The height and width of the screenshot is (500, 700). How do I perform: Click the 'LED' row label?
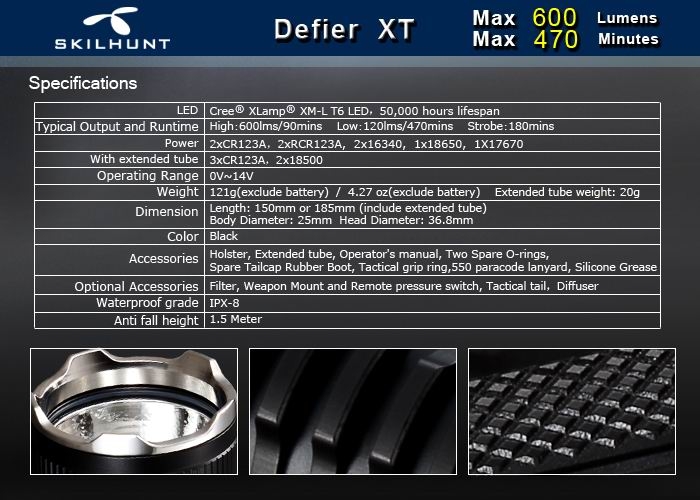187,110
